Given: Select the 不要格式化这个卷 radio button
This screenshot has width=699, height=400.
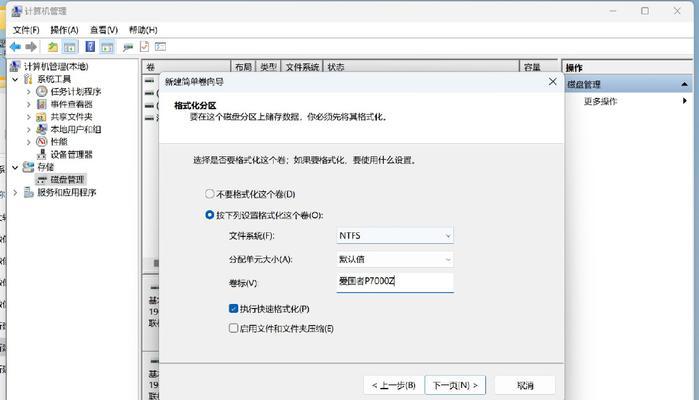Looking at the screenshot, I should [210, 194].
